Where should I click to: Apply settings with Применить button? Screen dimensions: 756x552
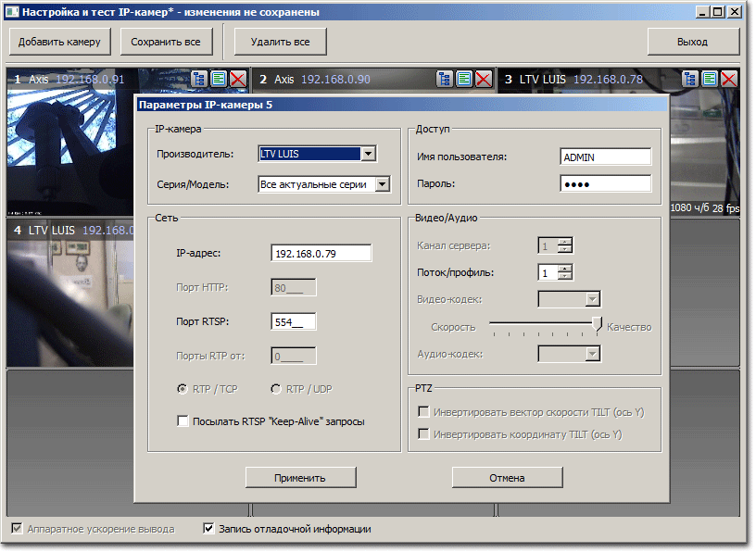300,477
